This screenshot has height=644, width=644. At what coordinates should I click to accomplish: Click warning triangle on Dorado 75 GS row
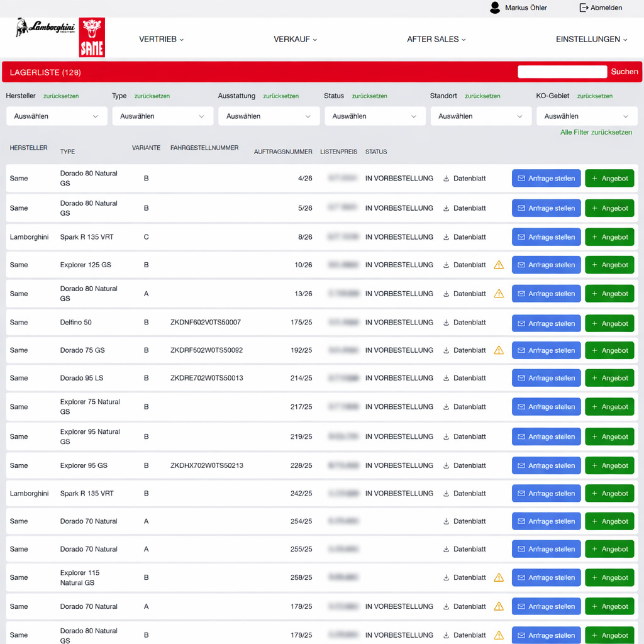pyautogui.click(x=499, y=350)
